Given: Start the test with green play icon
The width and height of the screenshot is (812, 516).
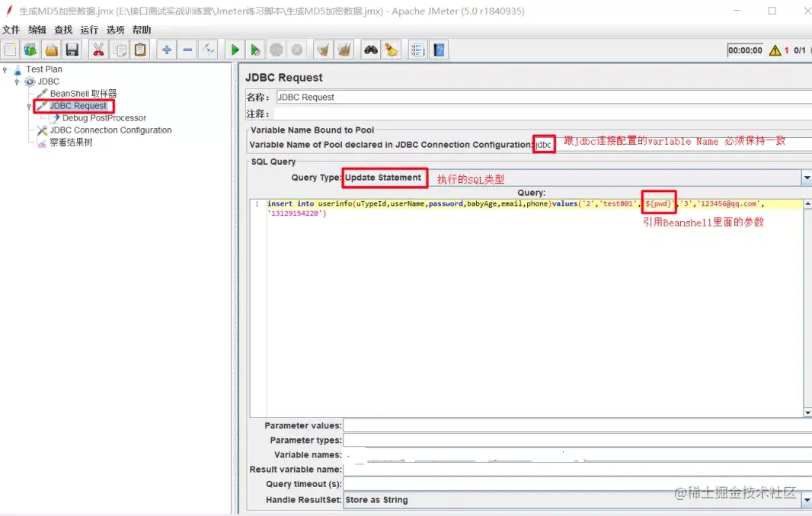Looking at the screenshot, I should pyautogui.click(x=235, y=50).
